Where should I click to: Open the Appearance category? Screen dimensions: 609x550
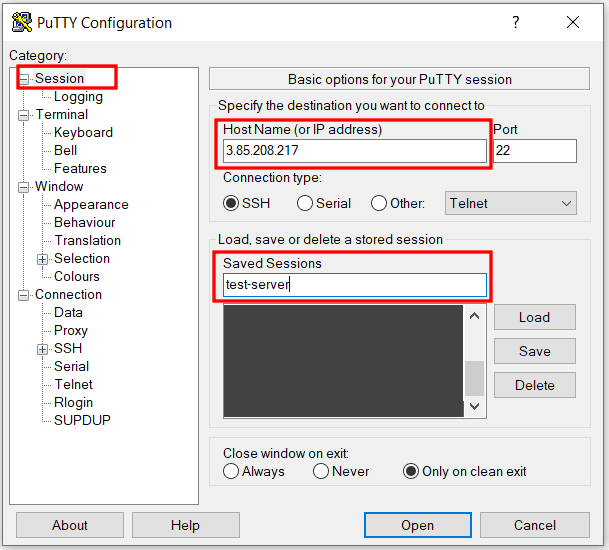pos(91,204)
